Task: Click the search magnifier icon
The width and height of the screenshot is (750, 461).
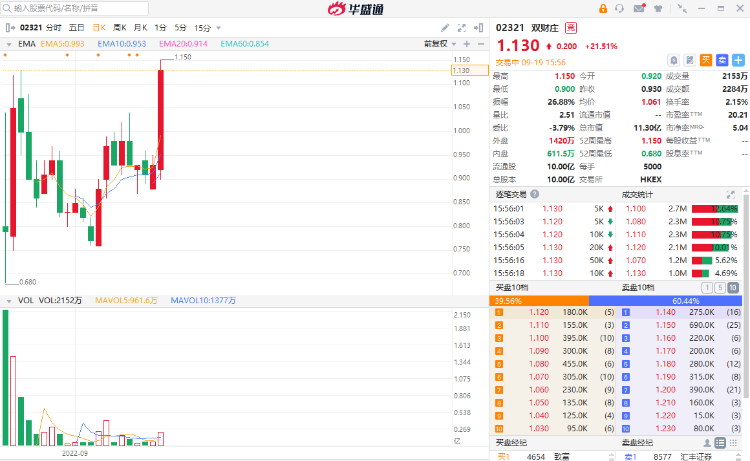Action: coord(7,8)
